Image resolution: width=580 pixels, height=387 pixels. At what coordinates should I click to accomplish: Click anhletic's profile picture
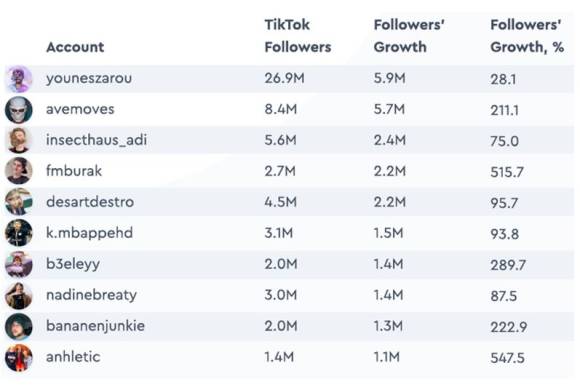click(19, 358)
